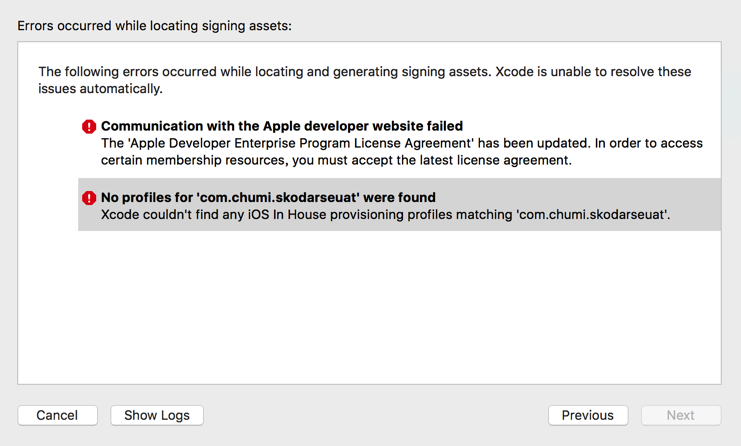Go back using the Previous button

tap(587, 415)
